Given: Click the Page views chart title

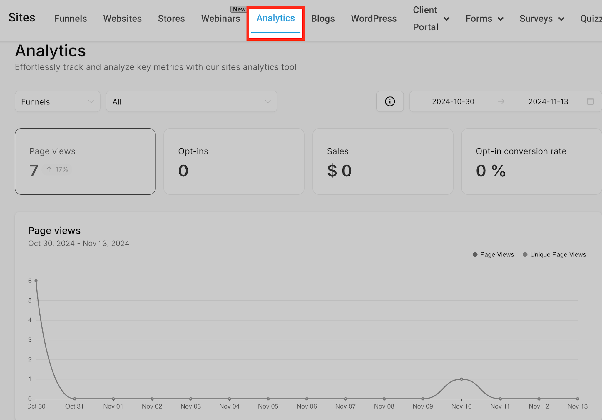Looking at the screenshot, I should click(x=55, y=231).
